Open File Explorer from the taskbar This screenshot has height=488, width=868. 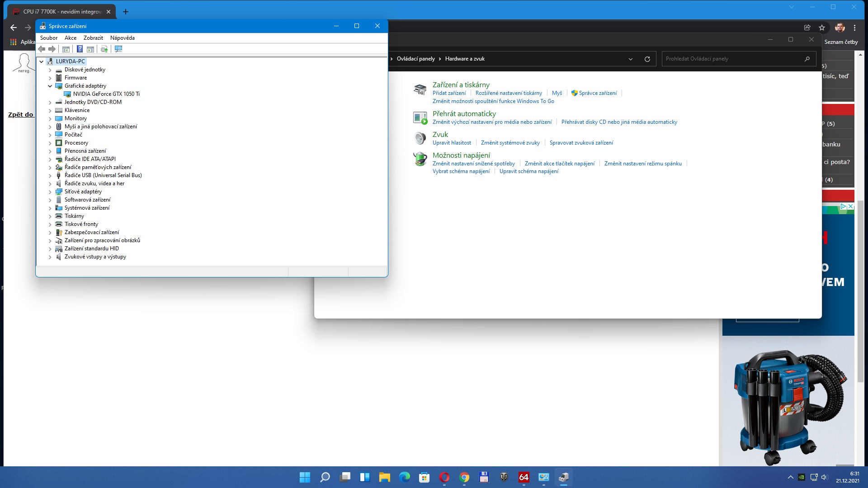click(x=384, y=477)
